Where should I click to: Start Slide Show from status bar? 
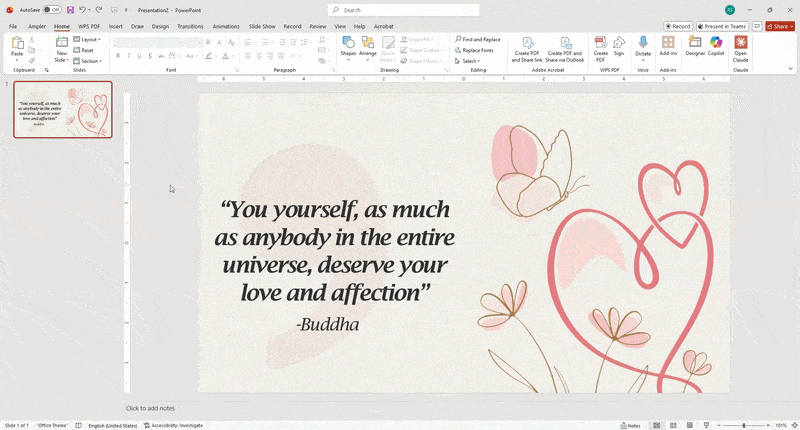706,425
